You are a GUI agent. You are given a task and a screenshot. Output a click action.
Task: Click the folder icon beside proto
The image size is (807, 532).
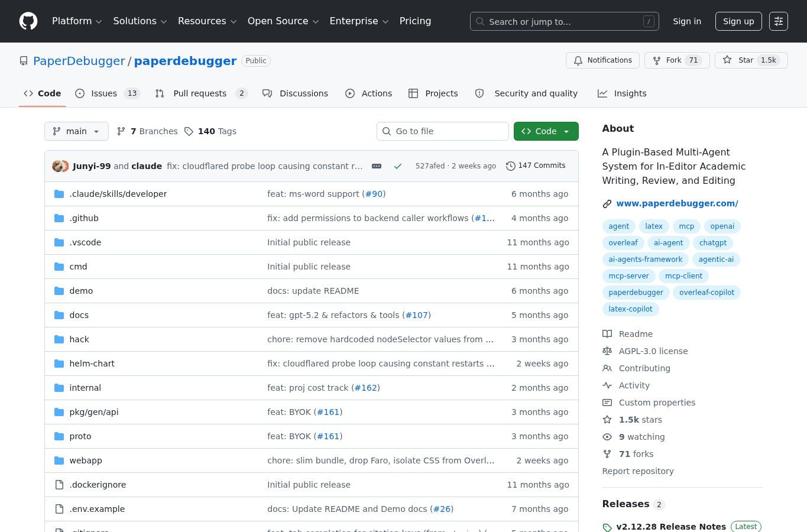coord(59,436)
